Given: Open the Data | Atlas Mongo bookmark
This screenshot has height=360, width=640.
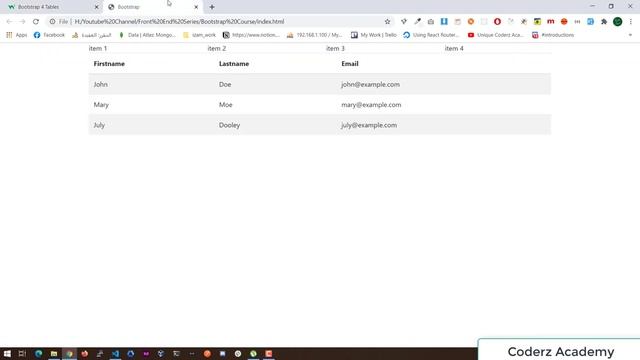Looking at the screenshot, I should pos(147,35).
